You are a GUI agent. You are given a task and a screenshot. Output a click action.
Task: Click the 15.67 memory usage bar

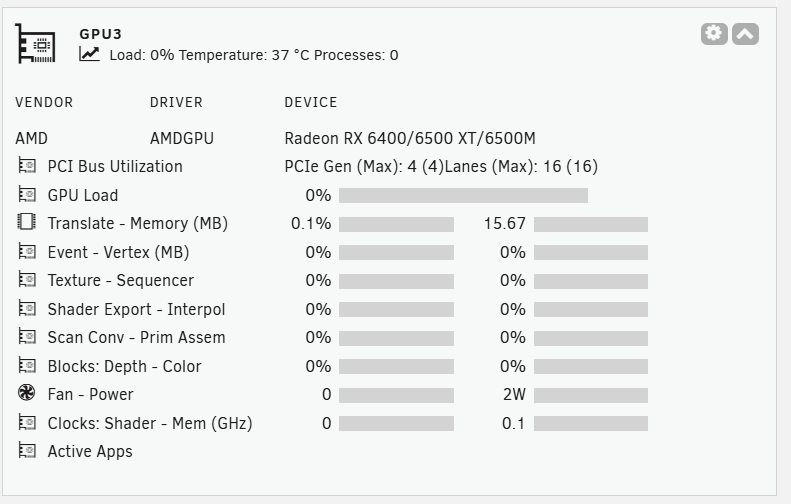click(591, 225)
